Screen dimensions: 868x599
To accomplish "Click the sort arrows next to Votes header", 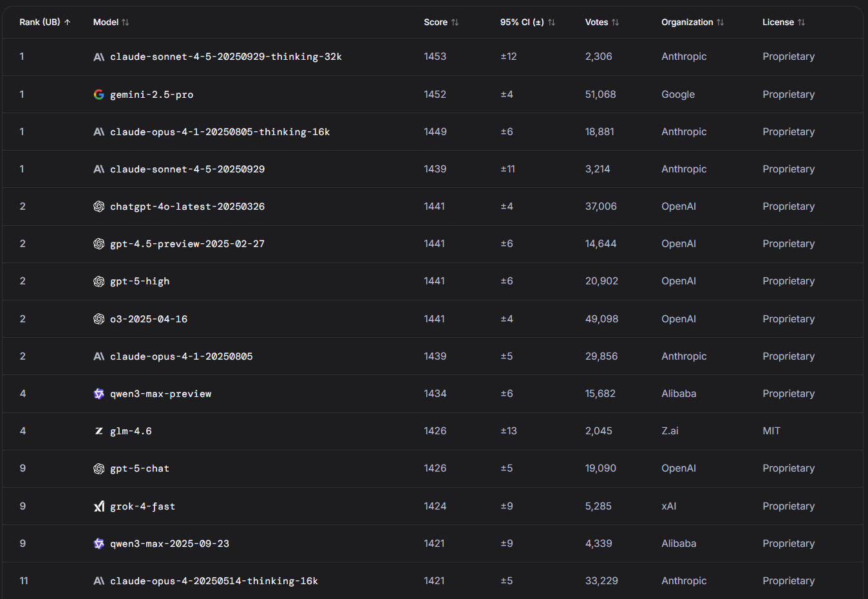I will click(x=616, y=22).
